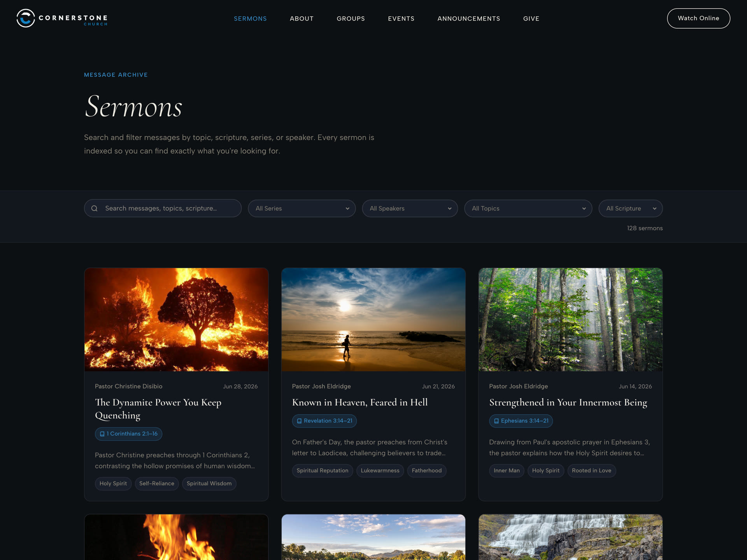Open sermon The Dynamite Power You Keep Quenching

click(x=158, y=409)
